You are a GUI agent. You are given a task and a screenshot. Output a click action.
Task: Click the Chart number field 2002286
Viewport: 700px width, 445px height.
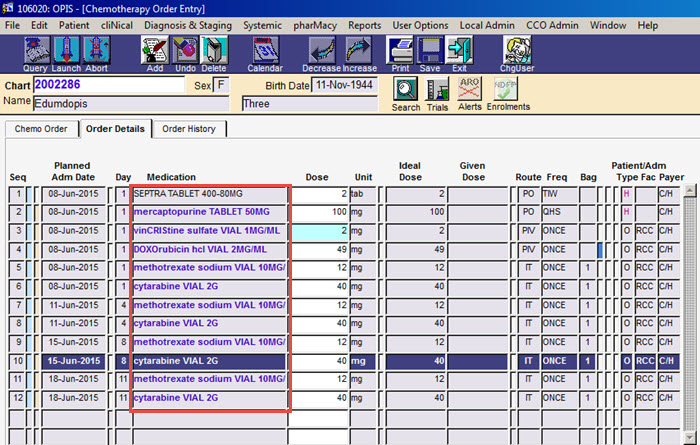tap(109, 85)
